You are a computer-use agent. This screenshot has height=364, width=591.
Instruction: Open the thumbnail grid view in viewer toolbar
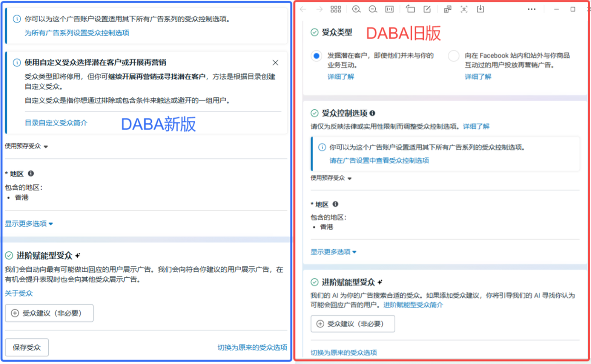(x=336, y=9)
